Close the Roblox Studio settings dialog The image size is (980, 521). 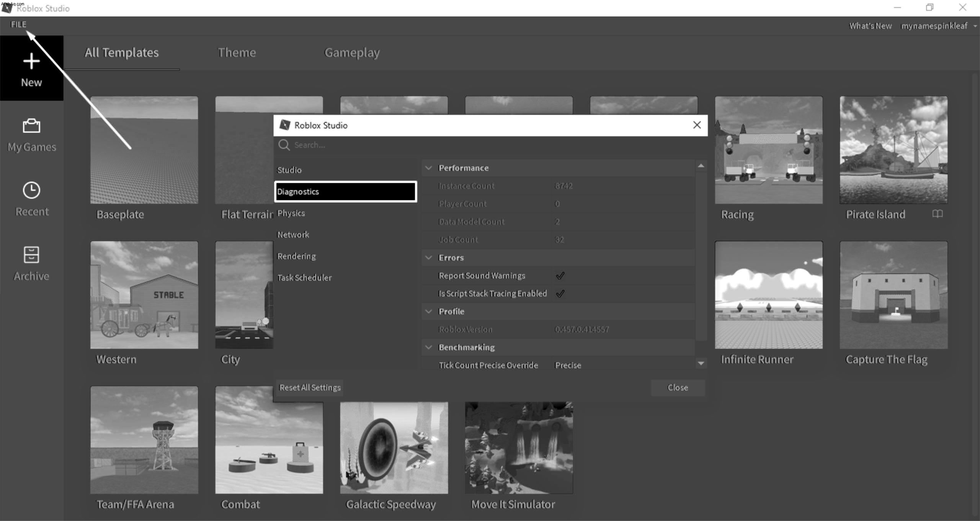tap(697, 125)
